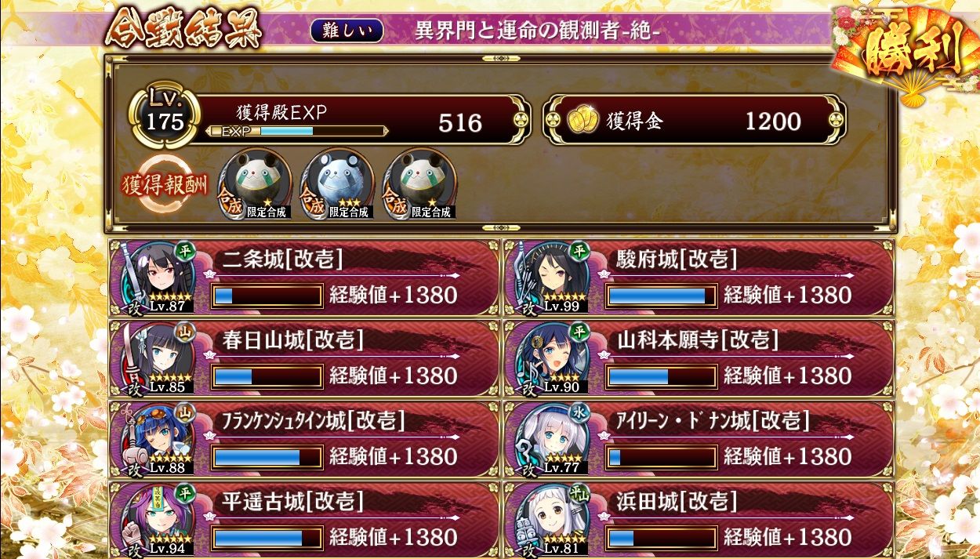
Task: Click the 獲得殿EXP progress bar
Action: (296, 131)
